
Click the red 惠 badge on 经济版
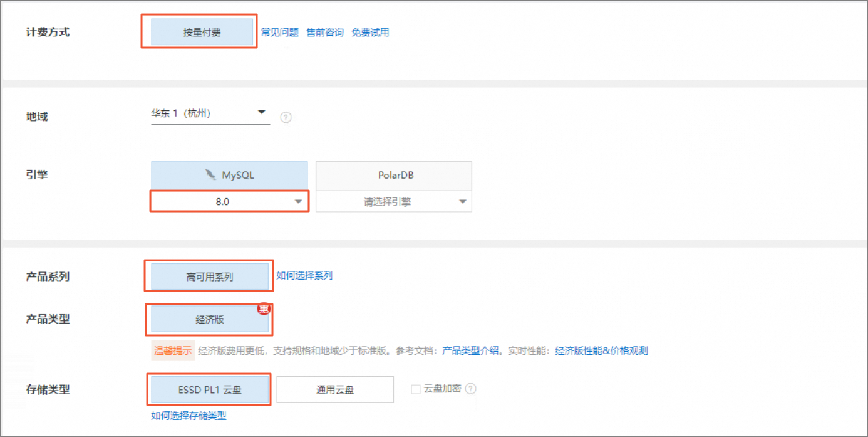point(264,309)
